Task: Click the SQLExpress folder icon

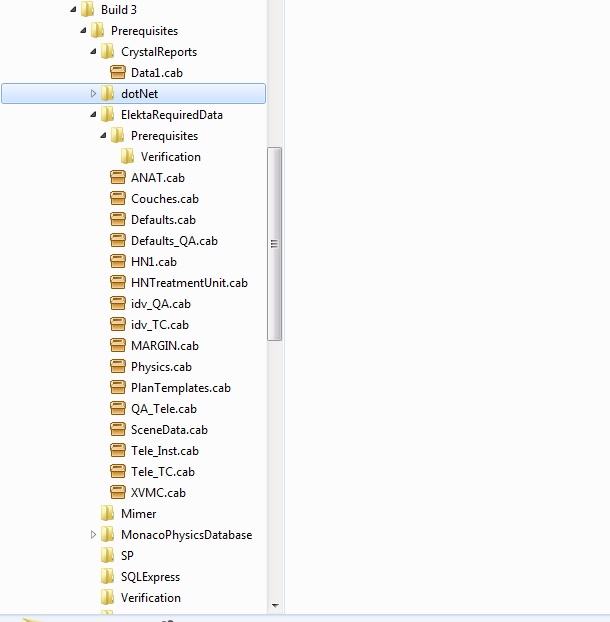Action: tap(108, 577)
